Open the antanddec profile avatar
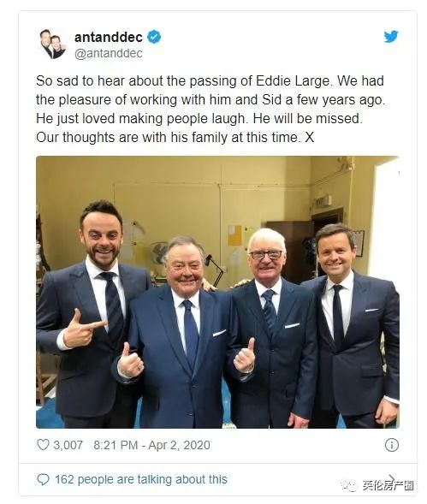This screenshot has height=504, width=427. tap(53, 44)
